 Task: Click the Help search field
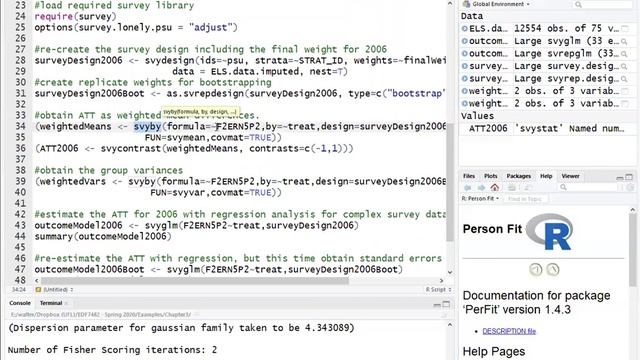588,187
